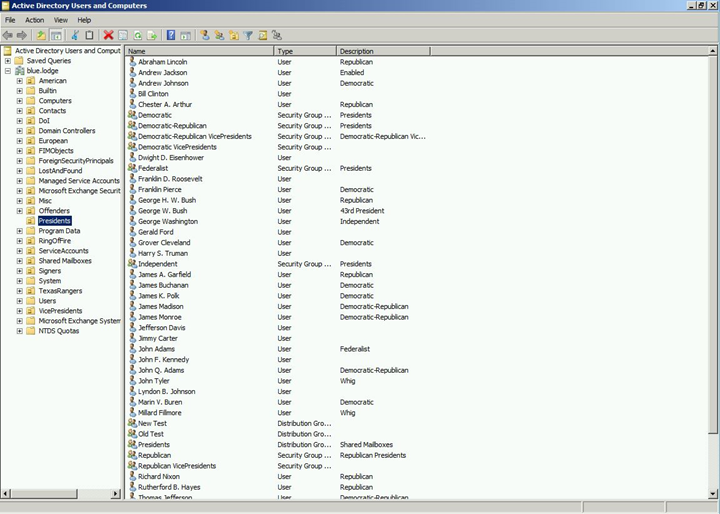Select the Users tree container

click(47, 301)
